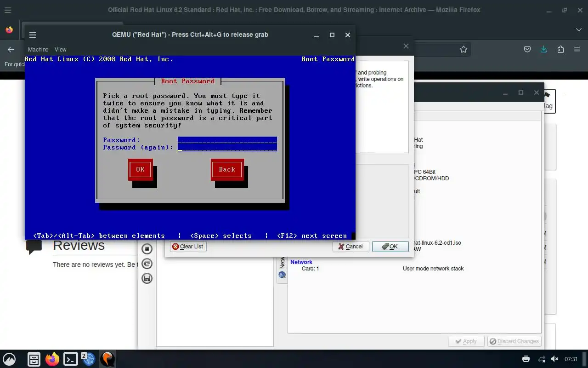The width and height of the screenshot is (588, 368).
Task: Open the application launcher in taskbar
Action: pyautogui.click(x=9, y=359)
